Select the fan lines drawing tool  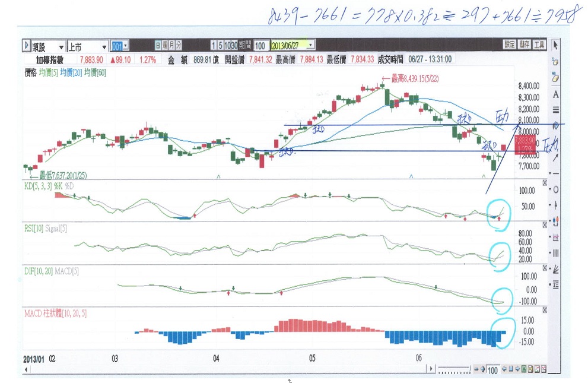(556, 269)
